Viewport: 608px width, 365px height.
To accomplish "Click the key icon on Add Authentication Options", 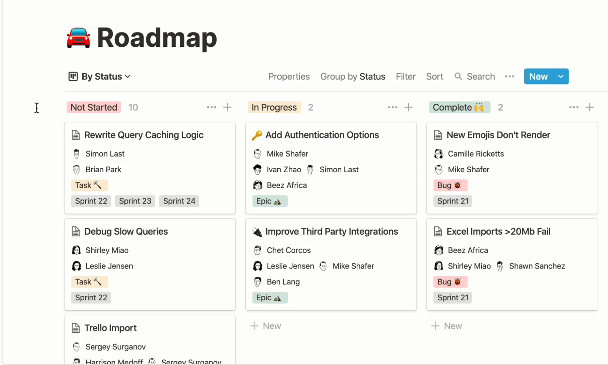I will (257, 135).
